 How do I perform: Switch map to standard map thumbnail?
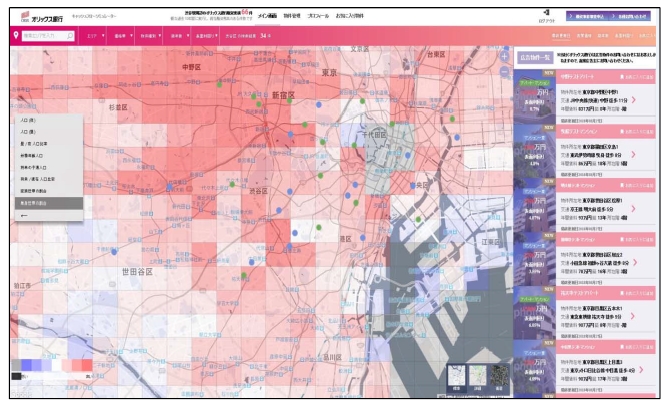[x=456, y=377]
